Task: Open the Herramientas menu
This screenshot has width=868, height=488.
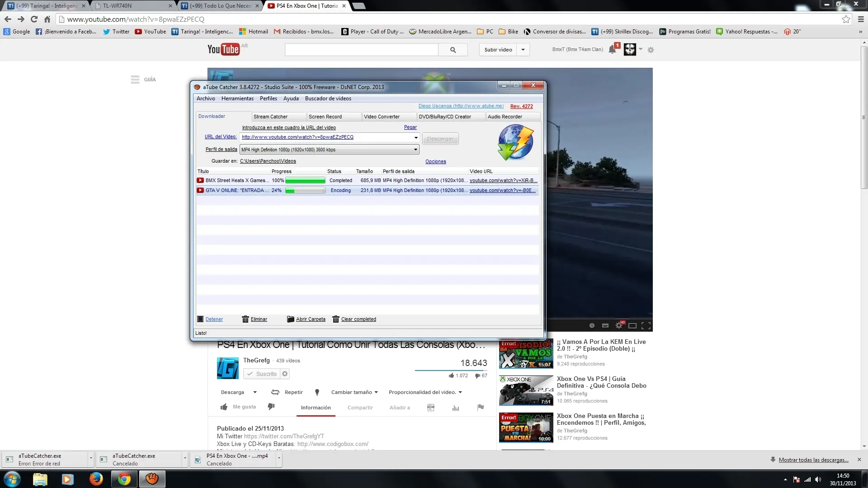Action: point(237,99)
